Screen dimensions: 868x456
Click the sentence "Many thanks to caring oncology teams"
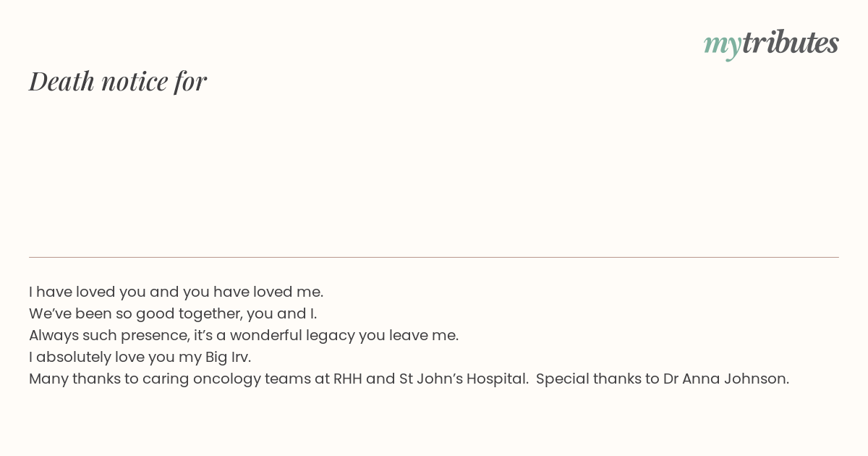tap(279, 379)
